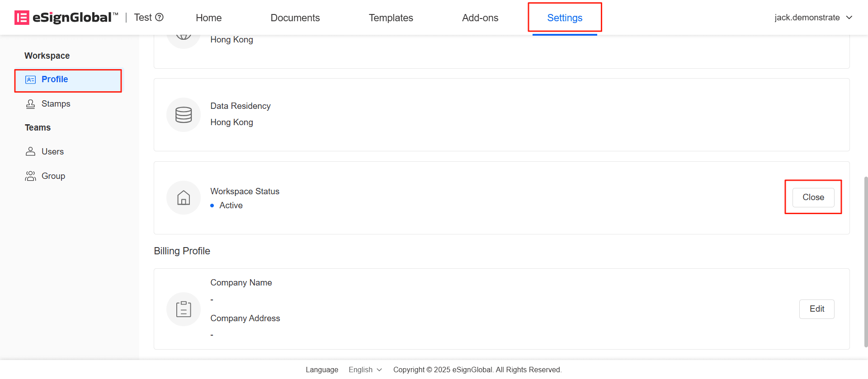Screen dimensions: 868x379
Task: Click the Workspace Status house icon
Action: click(183, 198)
